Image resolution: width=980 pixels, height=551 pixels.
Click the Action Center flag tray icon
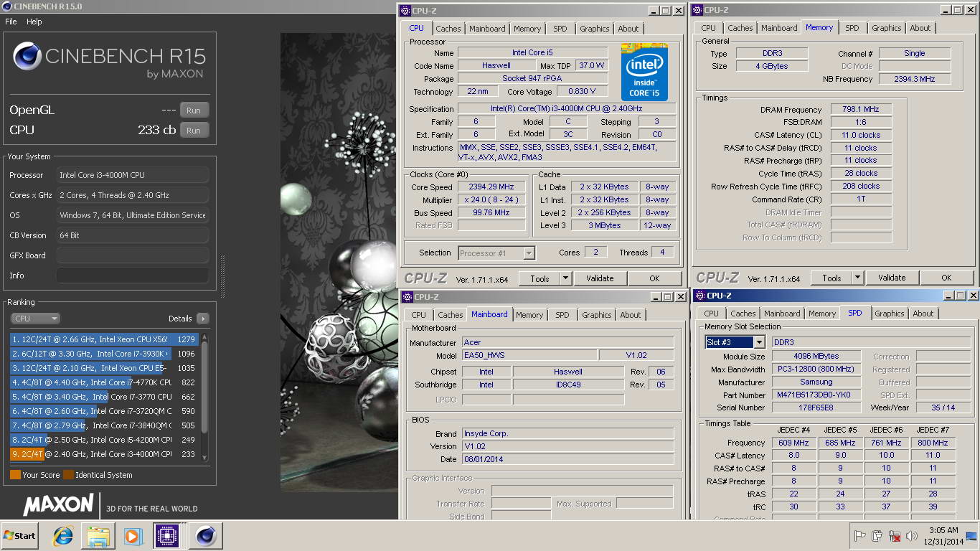point(859,536)
